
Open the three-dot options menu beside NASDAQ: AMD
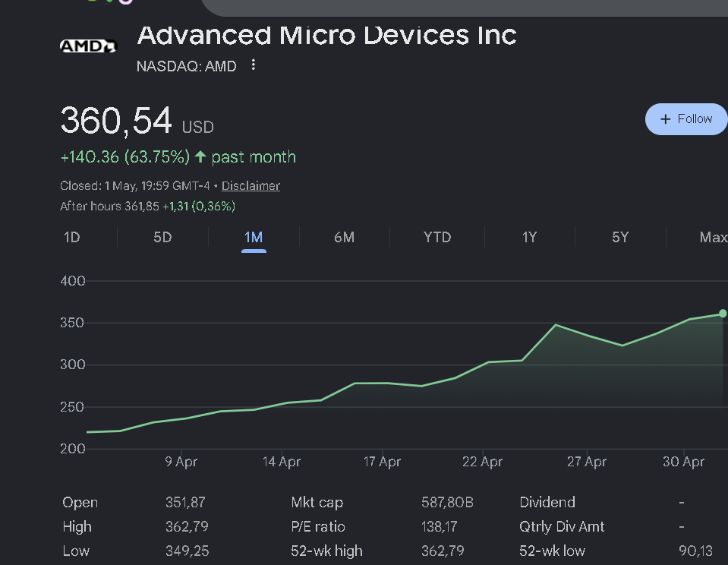tap(253, 65)
